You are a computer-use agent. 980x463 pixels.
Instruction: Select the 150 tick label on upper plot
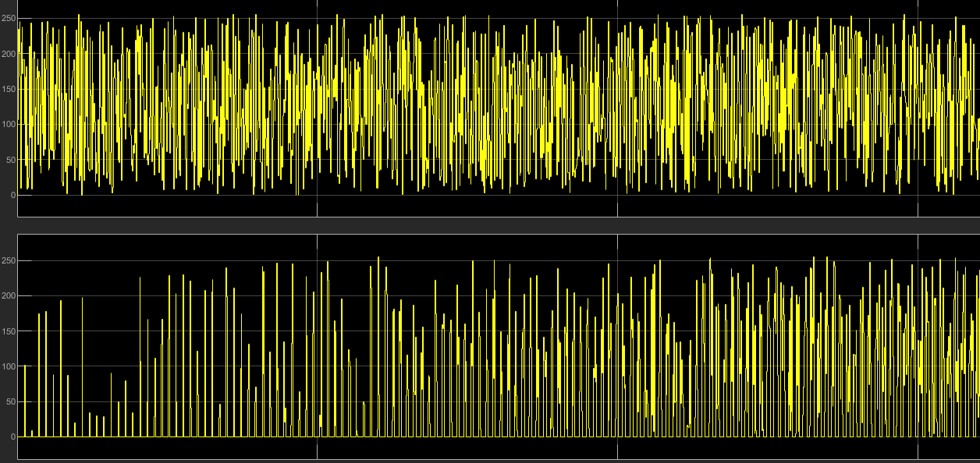[8, 89]
